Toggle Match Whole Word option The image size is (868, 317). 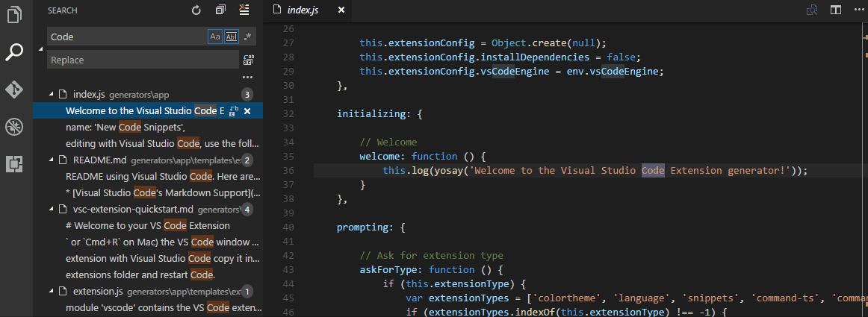[x=232, y=37]
